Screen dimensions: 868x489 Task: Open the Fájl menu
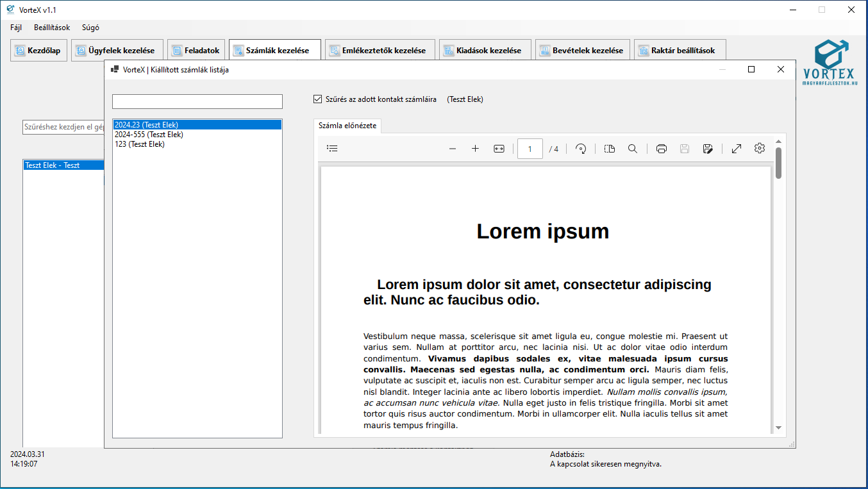pos(16,28)
